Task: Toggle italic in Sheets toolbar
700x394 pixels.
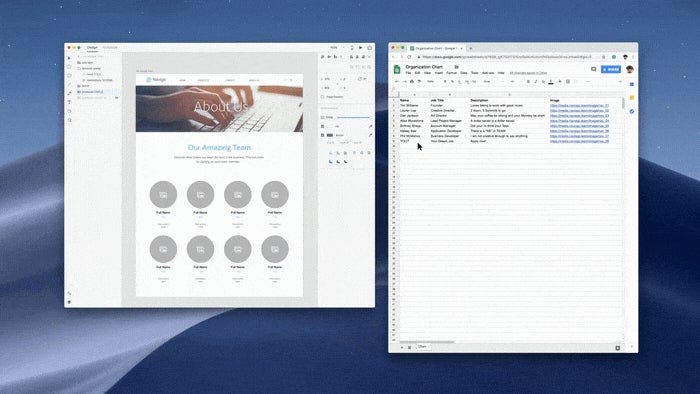Action: 536,82
